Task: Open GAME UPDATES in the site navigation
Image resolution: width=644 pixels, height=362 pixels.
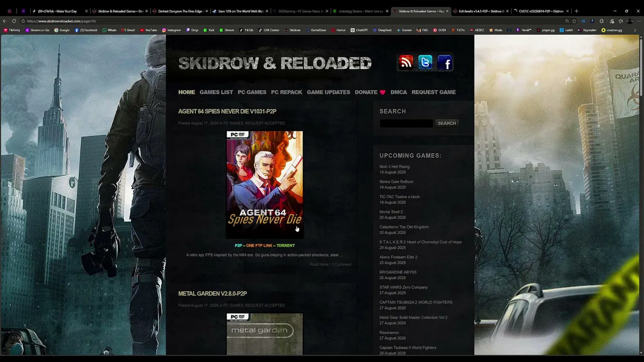Action: [329, 92]
